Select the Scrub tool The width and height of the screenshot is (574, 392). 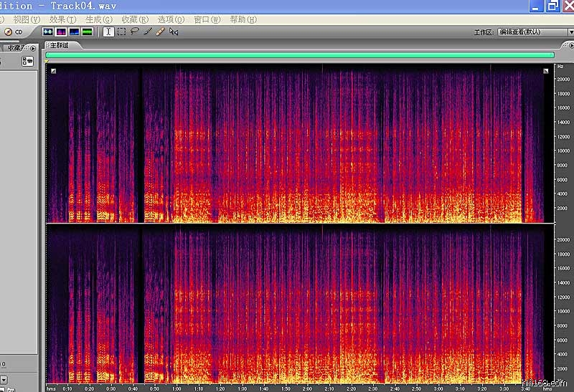pyautogui.click(x=174, y=32)
